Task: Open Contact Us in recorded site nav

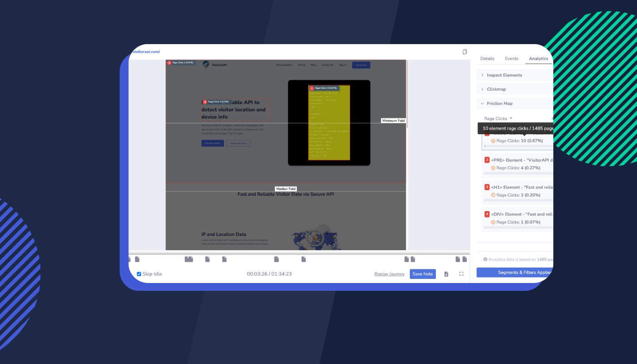Action: (328, 65)
